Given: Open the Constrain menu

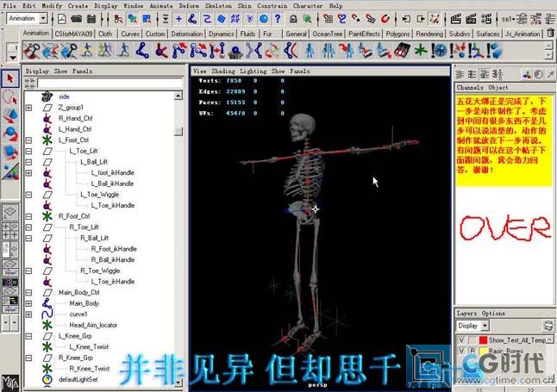Looking at the screenshot, I should click(272, 6).
